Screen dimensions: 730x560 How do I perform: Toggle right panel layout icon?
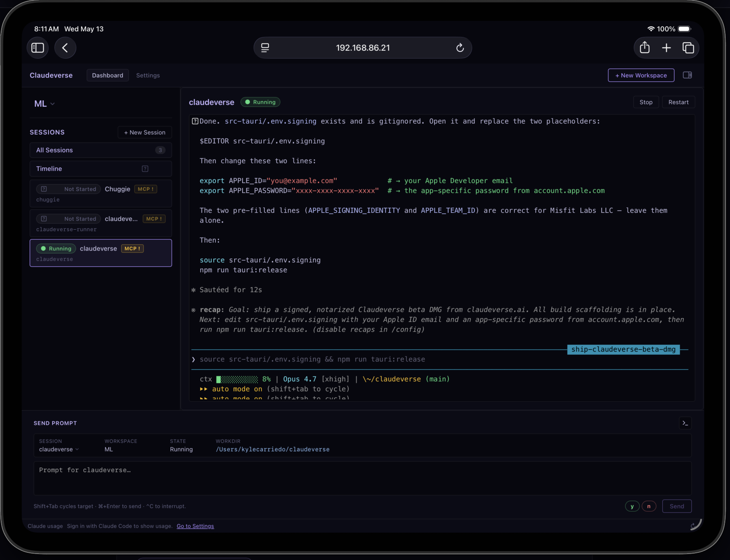687,75
